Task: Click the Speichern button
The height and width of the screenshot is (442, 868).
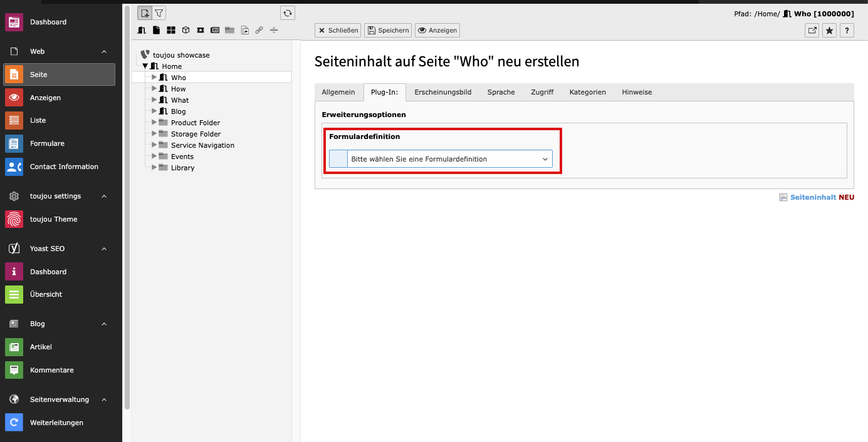Action: click(x=387, y=30)
